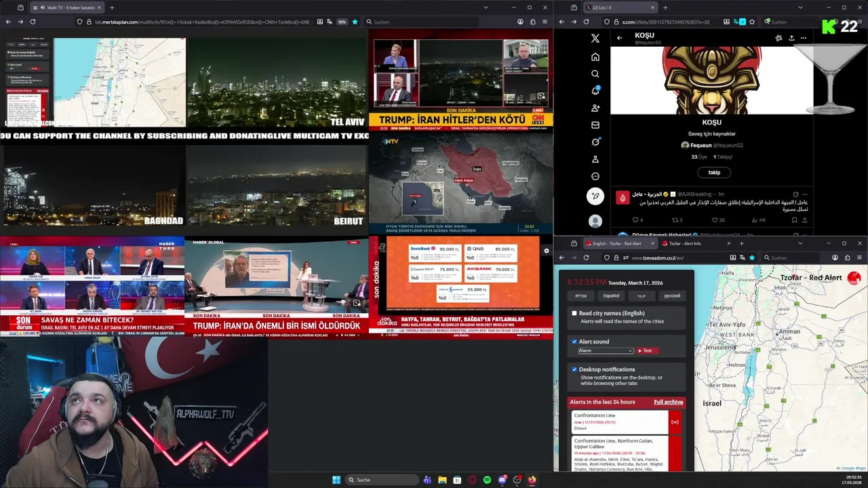This screenshot has height=488, width=868.
Task: Translate page icon in Tzofar address bar
Action: click(x=743, y=258)
